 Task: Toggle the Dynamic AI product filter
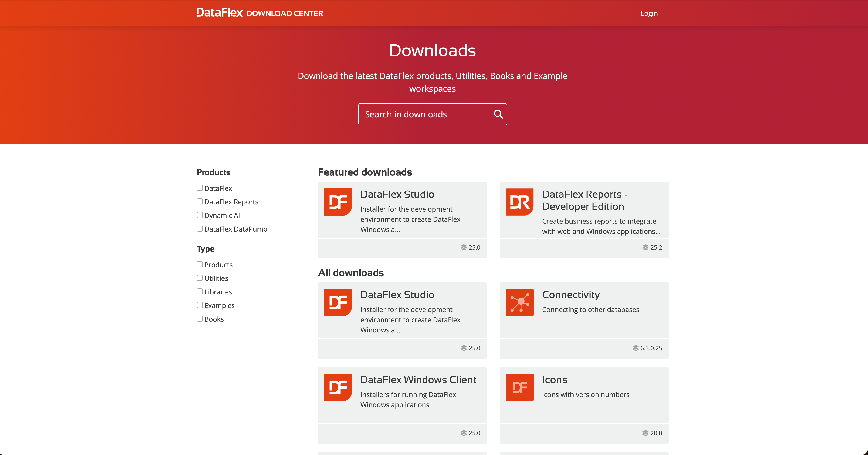pyautogui.click(x=200, y=215)
